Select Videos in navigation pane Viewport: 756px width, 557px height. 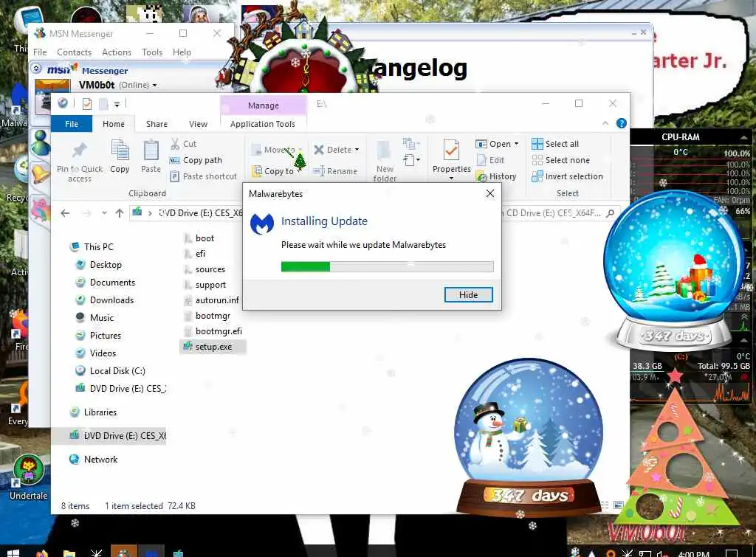95,353
